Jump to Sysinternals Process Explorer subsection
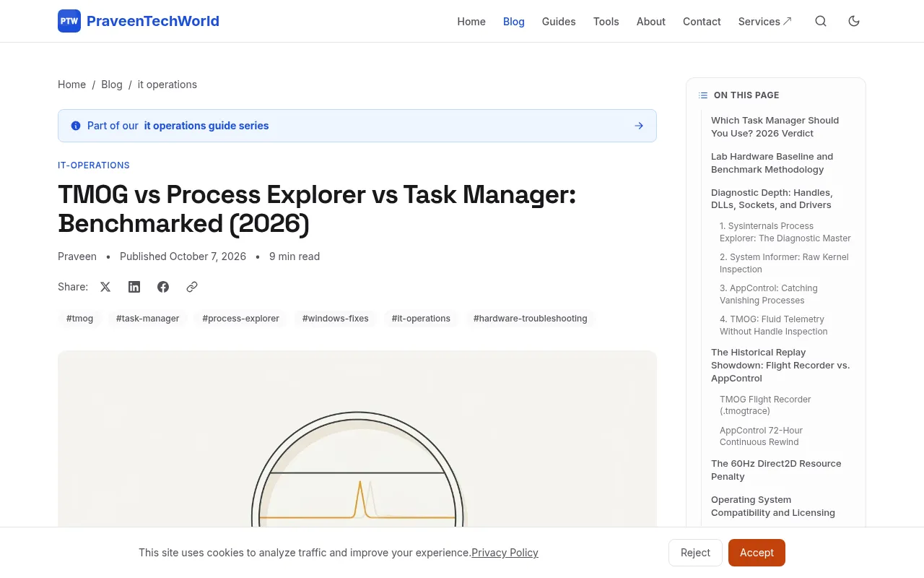The width and height of the screenshot is (924, 578). [x=785, y=232]
